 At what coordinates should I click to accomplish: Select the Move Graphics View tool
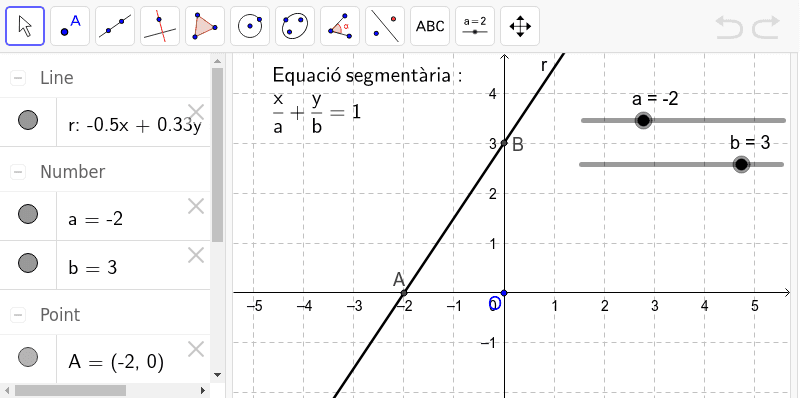coord(520,26)
